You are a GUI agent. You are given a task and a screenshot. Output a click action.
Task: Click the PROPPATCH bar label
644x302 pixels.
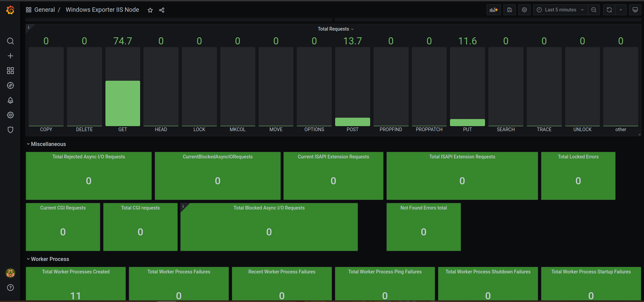(x=429, y=129)
